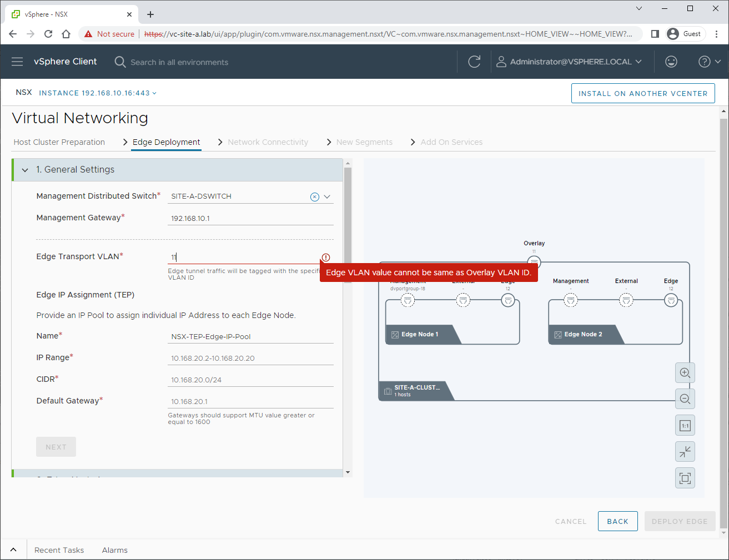This screenshot has height=560, width=729.
Task: Open the tab search dropdown arrow
Action: 639,8
